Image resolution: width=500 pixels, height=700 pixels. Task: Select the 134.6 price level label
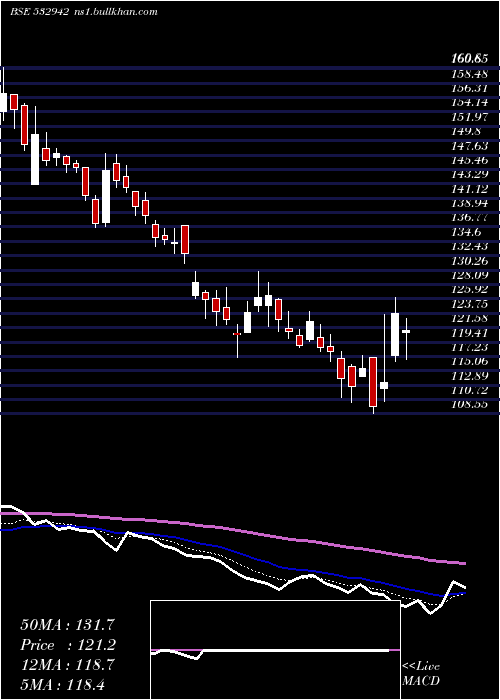pyautogui.click(x=467, y=232)
